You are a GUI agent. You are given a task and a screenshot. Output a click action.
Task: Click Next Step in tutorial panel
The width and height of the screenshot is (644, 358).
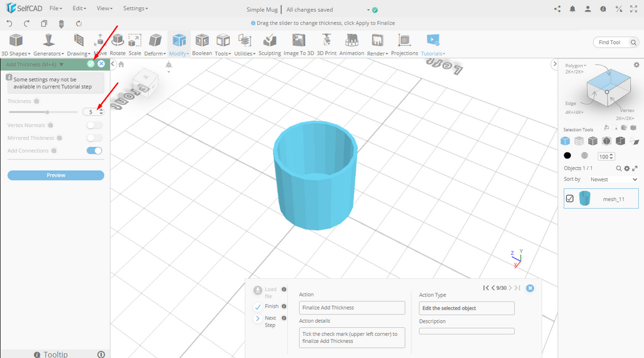coord(266,321)
